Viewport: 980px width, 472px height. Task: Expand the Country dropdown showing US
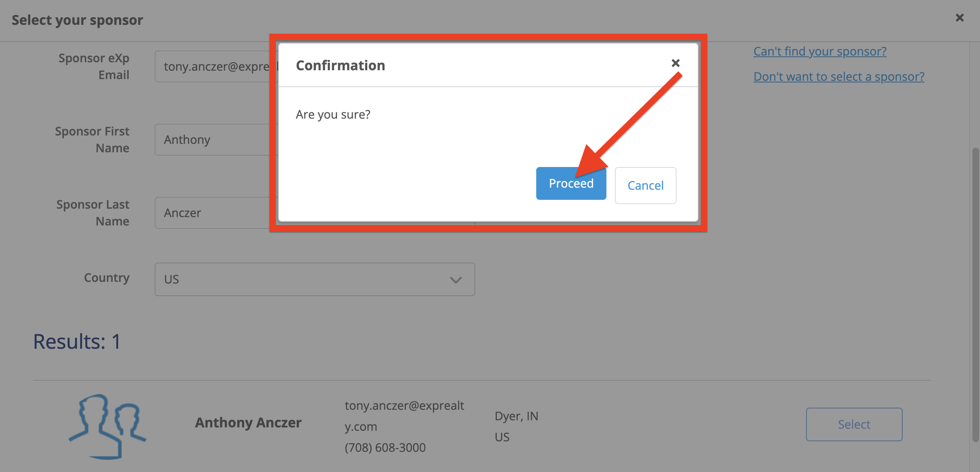(314, 279)
